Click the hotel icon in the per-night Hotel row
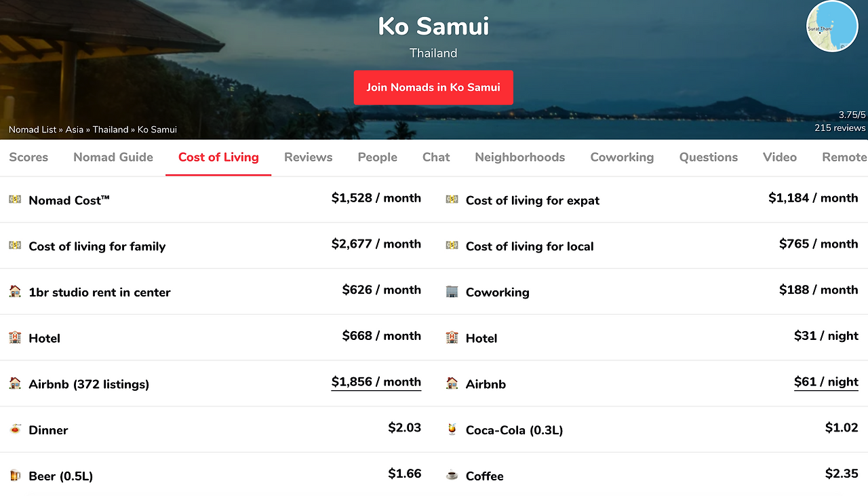 [452, 338]
